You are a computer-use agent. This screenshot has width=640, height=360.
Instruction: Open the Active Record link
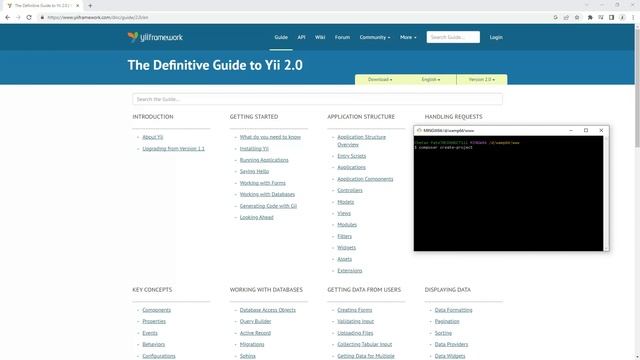pyautogui.click(x=255, y=333)
